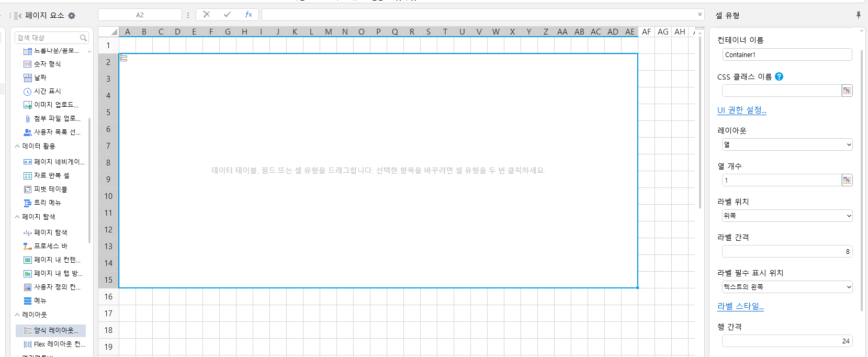Click the 행 간격 value field
Image resolution: width=868 pixels, height=357 pixels.
click(787, 341)
